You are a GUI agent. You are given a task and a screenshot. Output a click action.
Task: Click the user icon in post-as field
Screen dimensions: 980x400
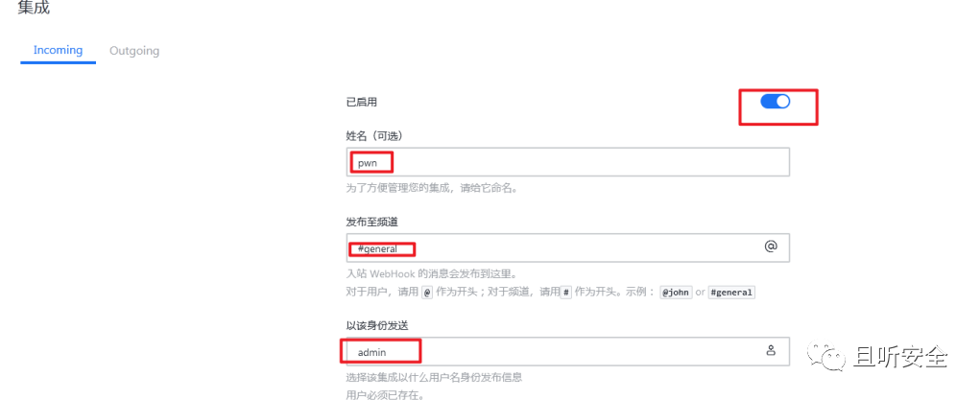pyautogui.click(x=771, y=350)
